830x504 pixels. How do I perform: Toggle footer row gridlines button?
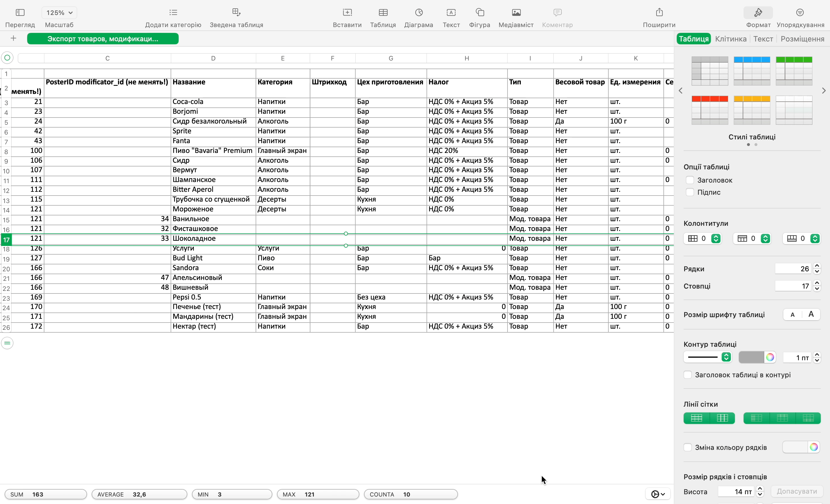coord(808,418)
